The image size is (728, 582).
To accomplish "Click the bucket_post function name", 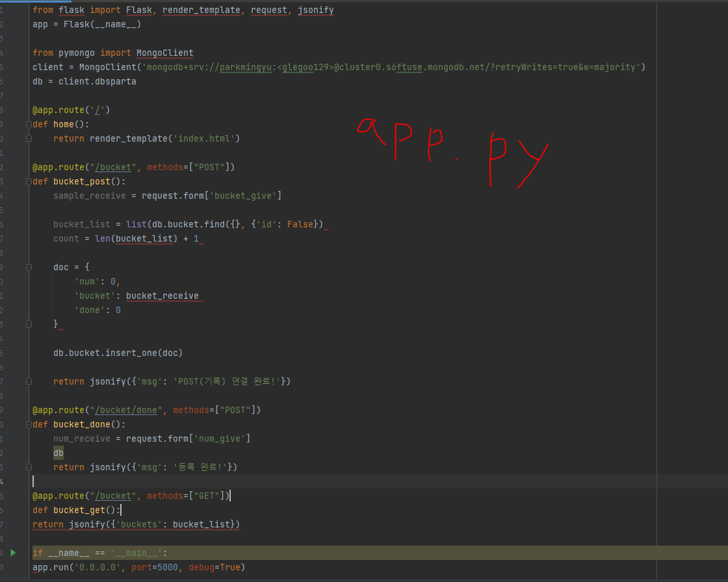I will [82, 181].
